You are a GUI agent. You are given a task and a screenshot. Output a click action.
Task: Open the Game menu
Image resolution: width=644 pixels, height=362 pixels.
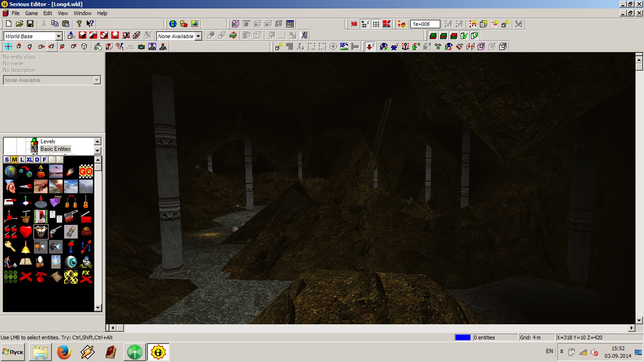point(32,13)
